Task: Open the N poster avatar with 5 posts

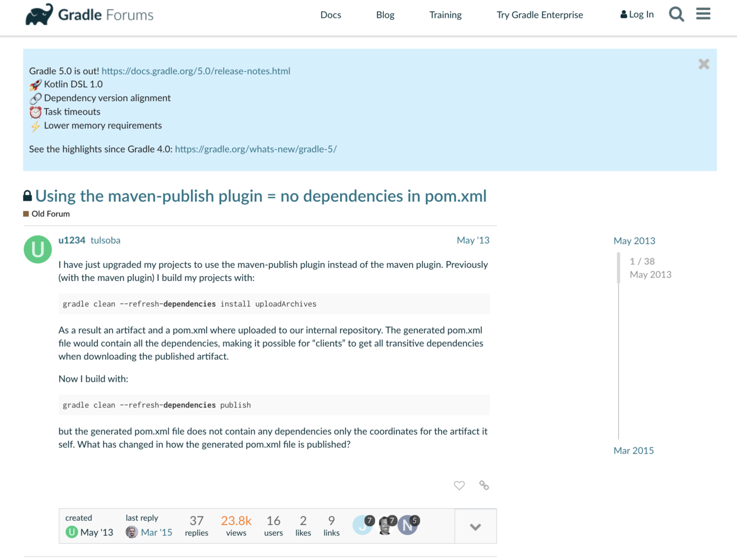Action: pos(407,526)
